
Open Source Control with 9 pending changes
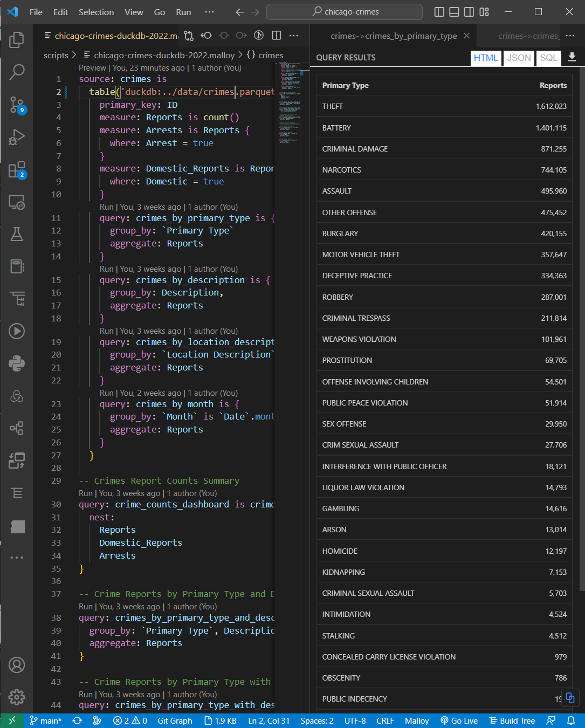click(x=17, y=105)
